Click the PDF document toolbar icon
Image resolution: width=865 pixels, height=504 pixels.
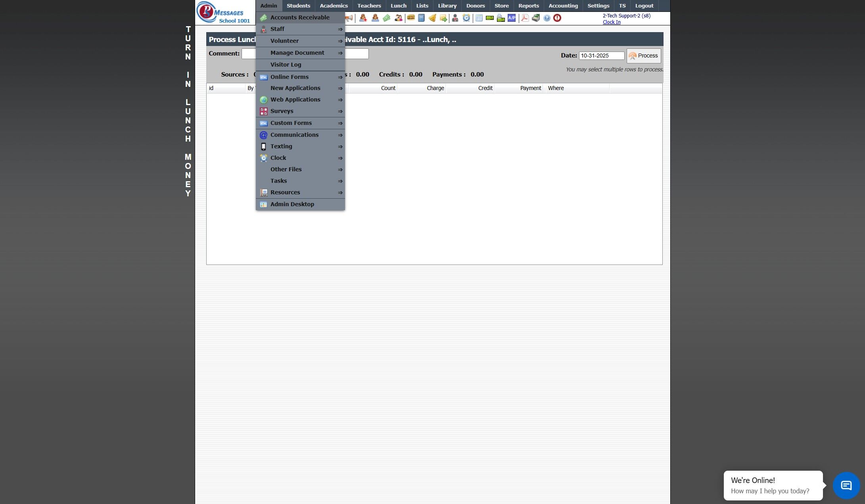pos(525,18)
